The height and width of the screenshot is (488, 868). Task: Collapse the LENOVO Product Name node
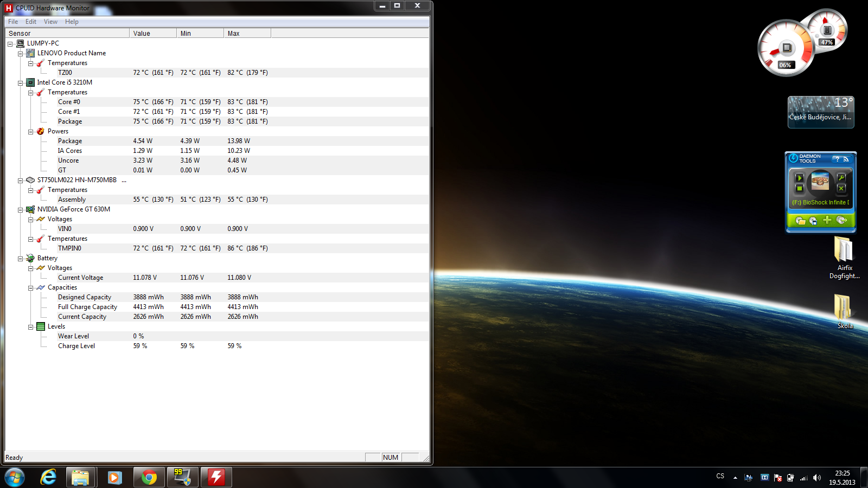pyautogui.click(x=20, y=54)
